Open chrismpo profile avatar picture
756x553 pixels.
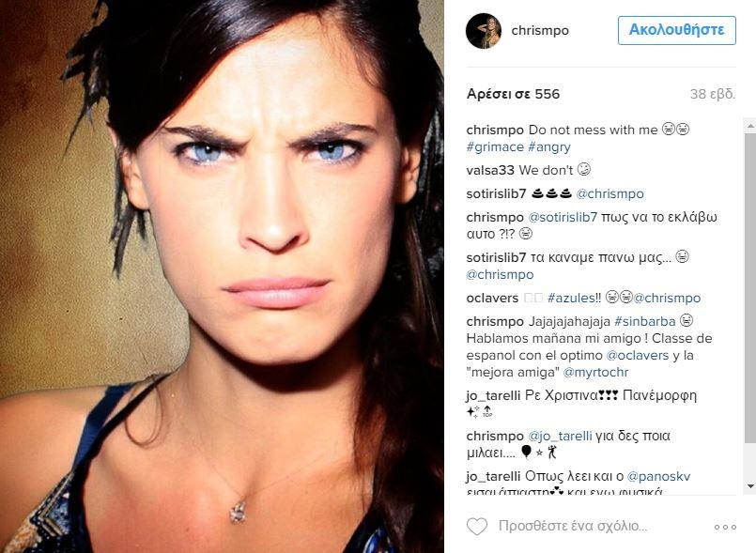[x=484, y=31]
